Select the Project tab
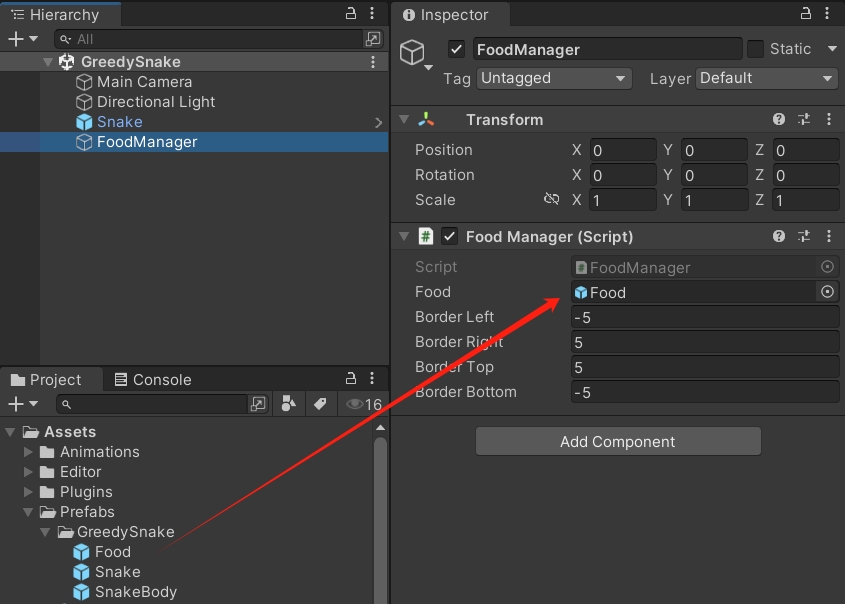 (46, 379)
